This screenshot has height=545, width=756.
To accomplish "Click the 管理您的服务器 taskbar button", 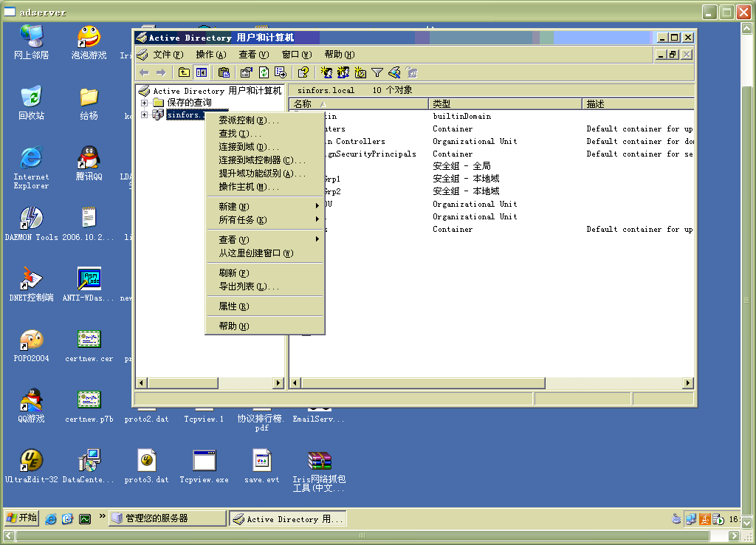I will click(166, 518).
